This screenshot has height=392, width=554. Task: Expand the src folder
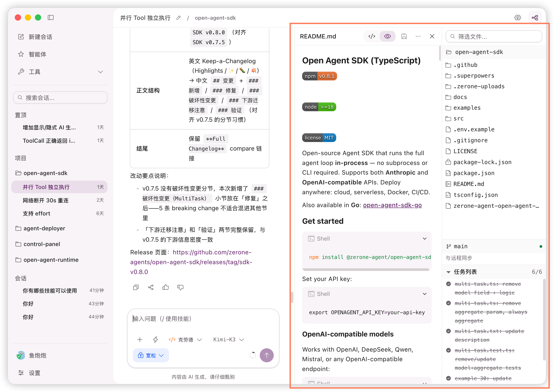click(x=454, y=118)
